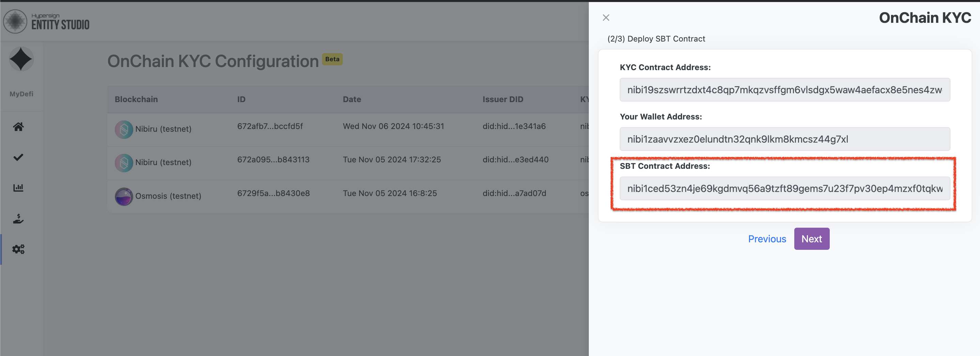Go to home dashboard icon in sidebar
The width and height of the screenshot is (980, 356).
point(18,127)
